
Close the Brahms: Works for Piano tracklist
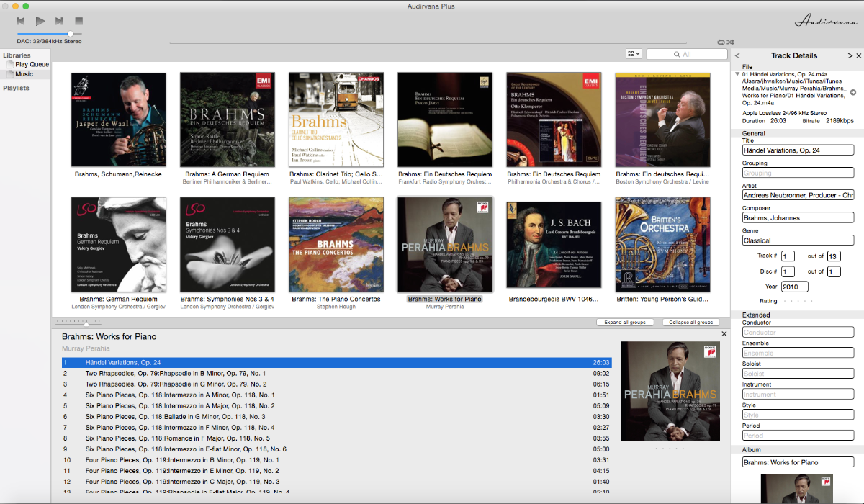pyautogui.click(x=724, y=334)
